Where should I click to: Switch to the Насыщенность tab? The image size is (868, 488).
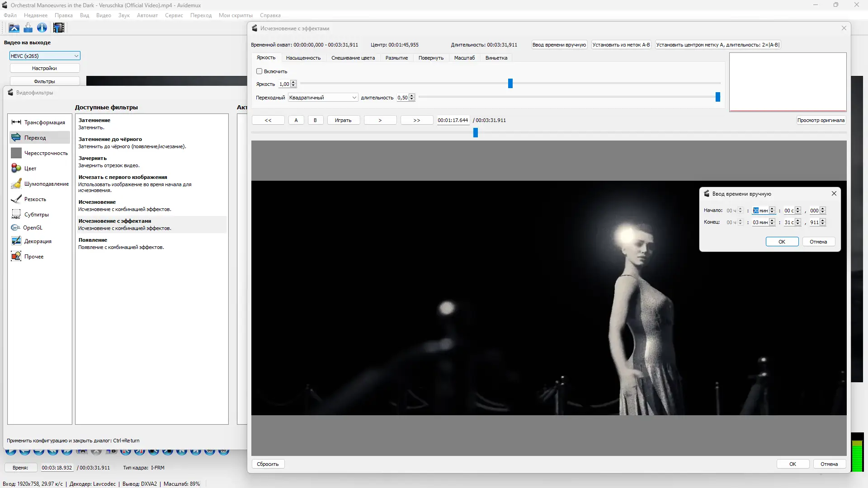303,58
